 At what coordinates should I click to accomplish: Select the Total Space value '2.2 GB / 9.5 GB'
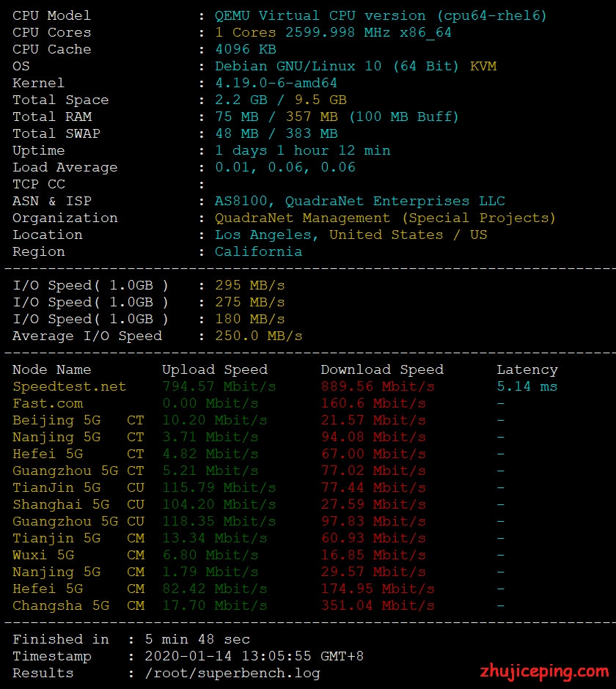coord(281,100)
